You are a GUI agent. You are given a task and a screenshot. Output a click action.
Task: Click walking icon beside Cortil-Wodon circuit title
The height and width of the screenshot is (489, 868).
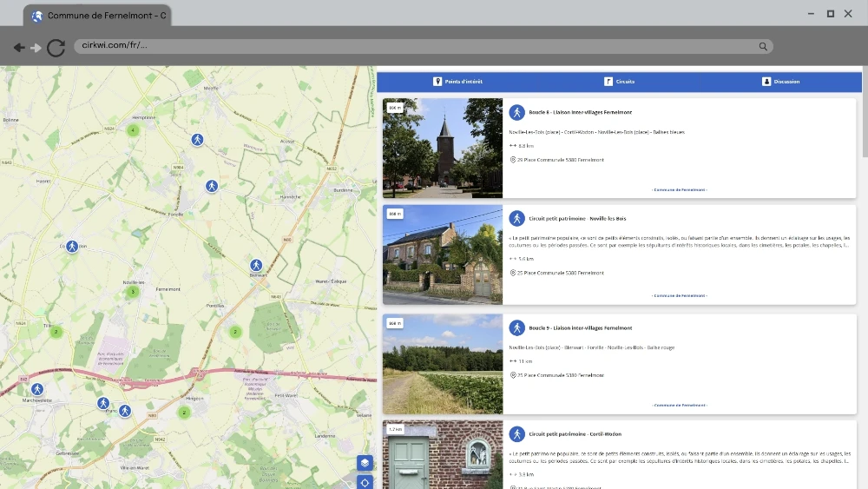pos(517,433)
